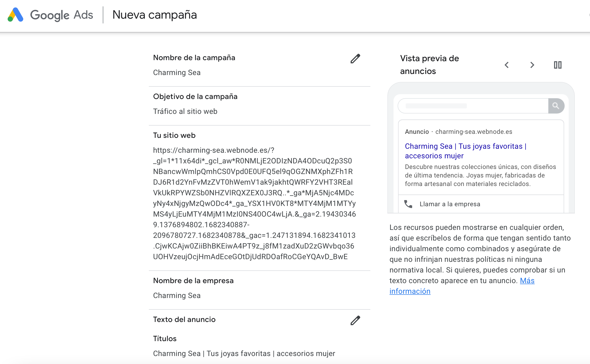This screenshot has width=590, height=364.
Task: Show the previous ad preview
Action: tap(507, 65)
